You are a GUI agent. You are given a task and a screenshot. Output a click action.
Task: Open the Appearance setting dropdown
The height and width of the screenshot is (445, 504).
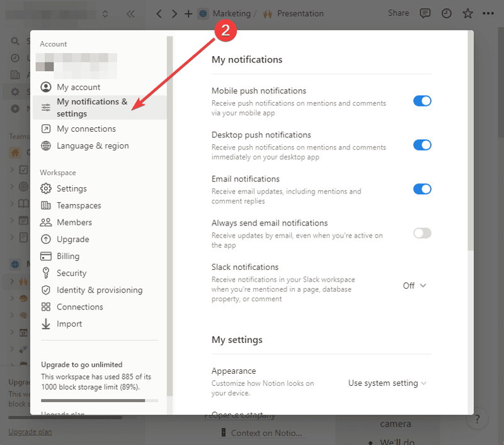click(387, 383)
